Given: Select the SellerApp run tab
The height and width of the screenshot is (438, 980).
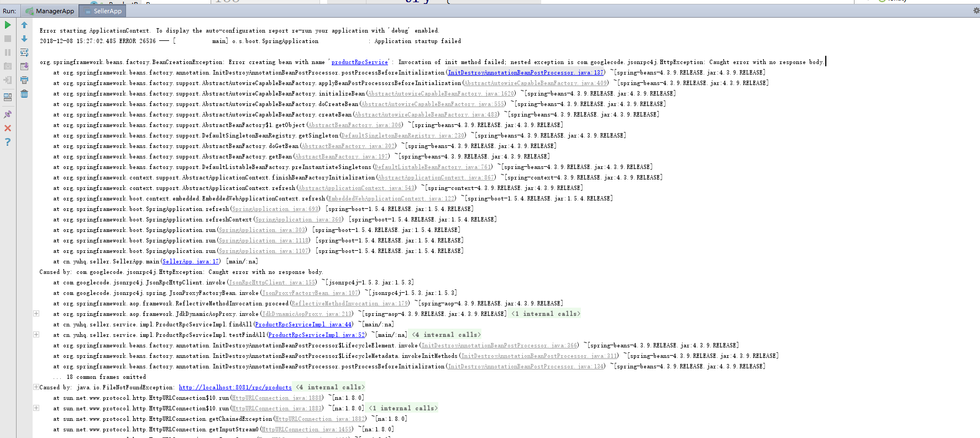Looking at the screenshot, I should pos(102,11).
